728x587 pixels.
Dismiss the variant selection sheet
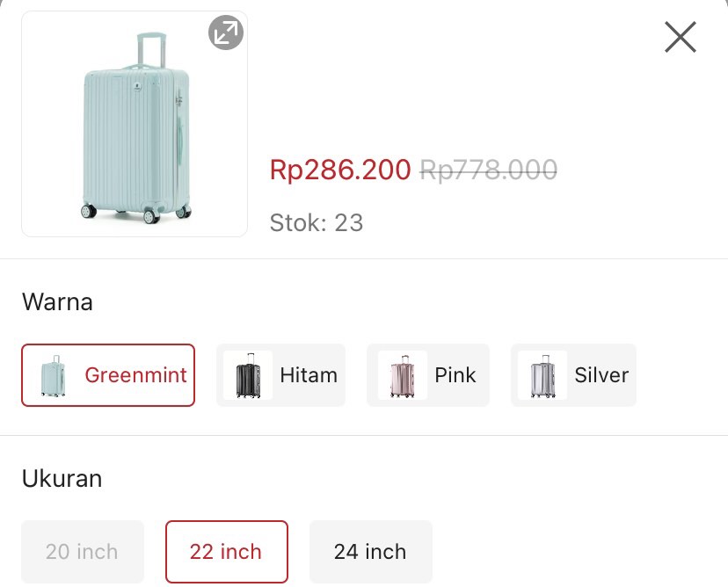(x=680, y=38)
